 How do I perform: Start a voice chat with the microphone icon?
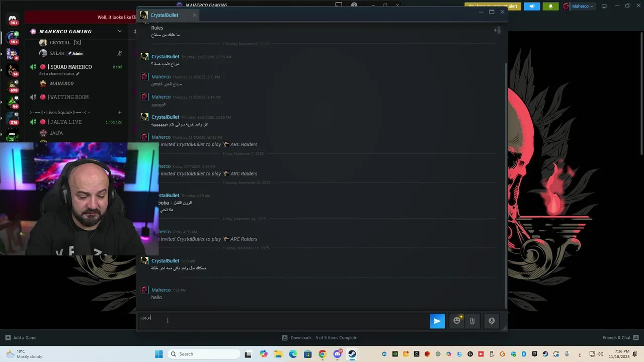click(492, 321)
